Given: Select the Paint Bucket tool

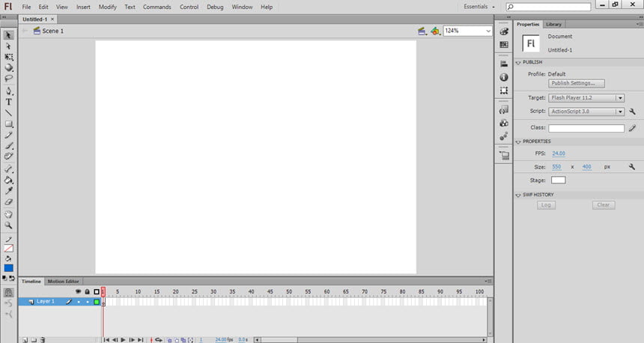Looking at the screenshot, I should tap(9, 180).
